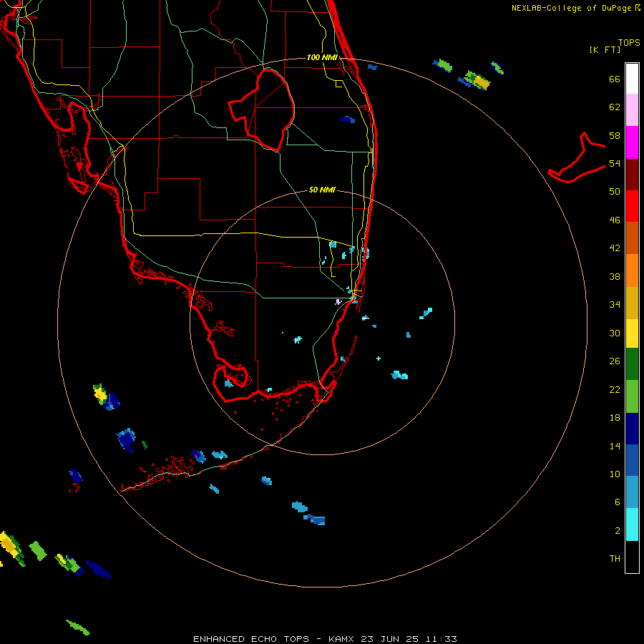Click the 'TH' legend label
This screenshot has height=644, width=644.
point(615,558)
